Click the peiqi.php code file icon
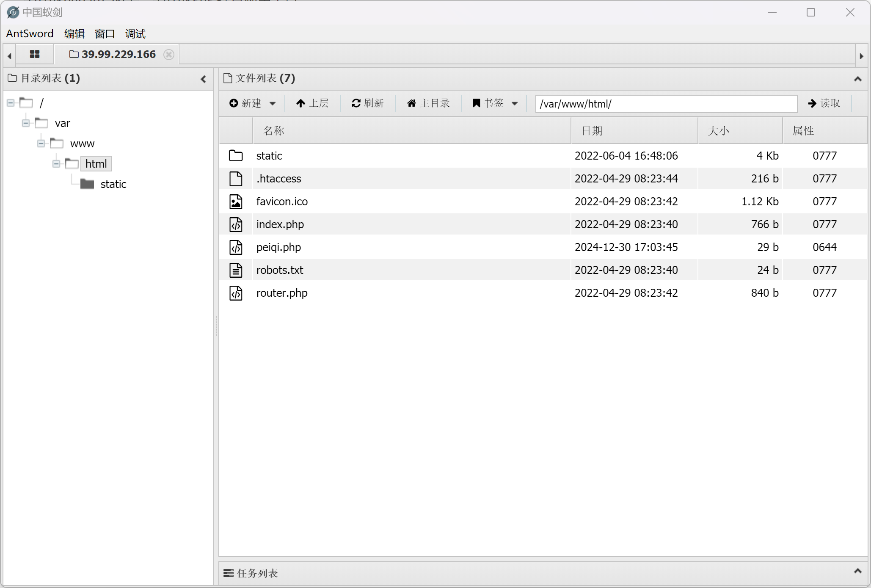 click(x=236, y=247)
